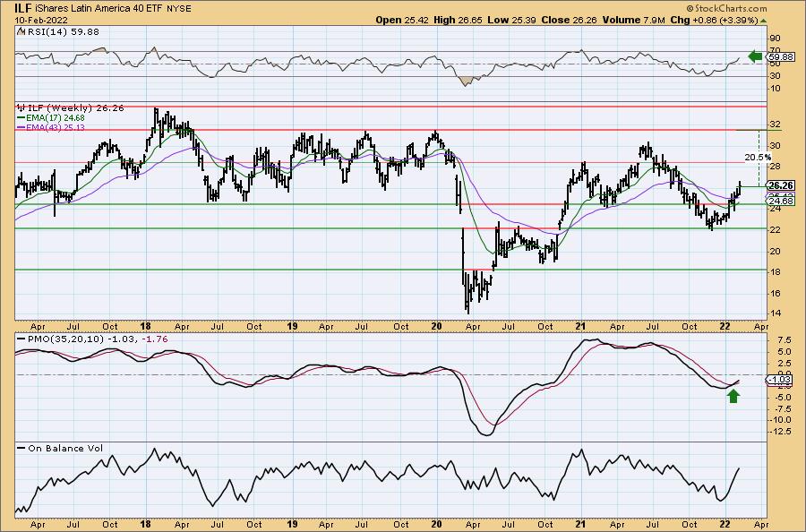Click the 32 price level on right axis
This screenshot has height=532, width=806.
pyautogui.click(x=776, y=124)
